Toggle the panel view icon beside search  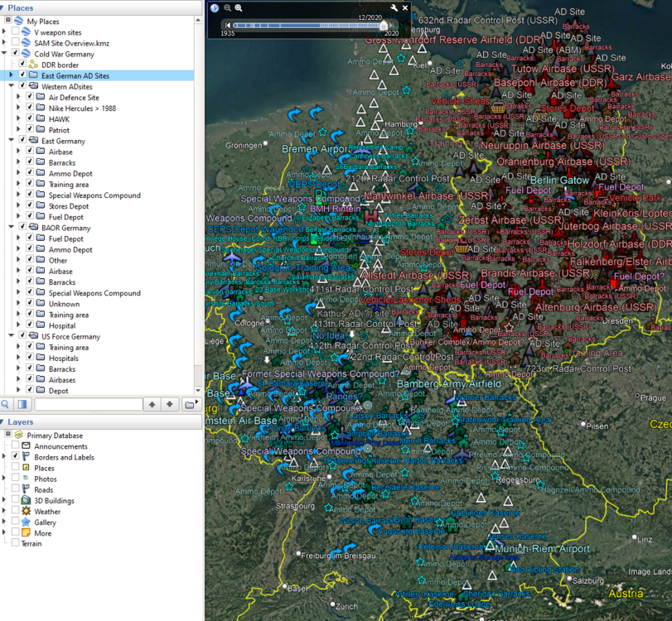(22, 404)
